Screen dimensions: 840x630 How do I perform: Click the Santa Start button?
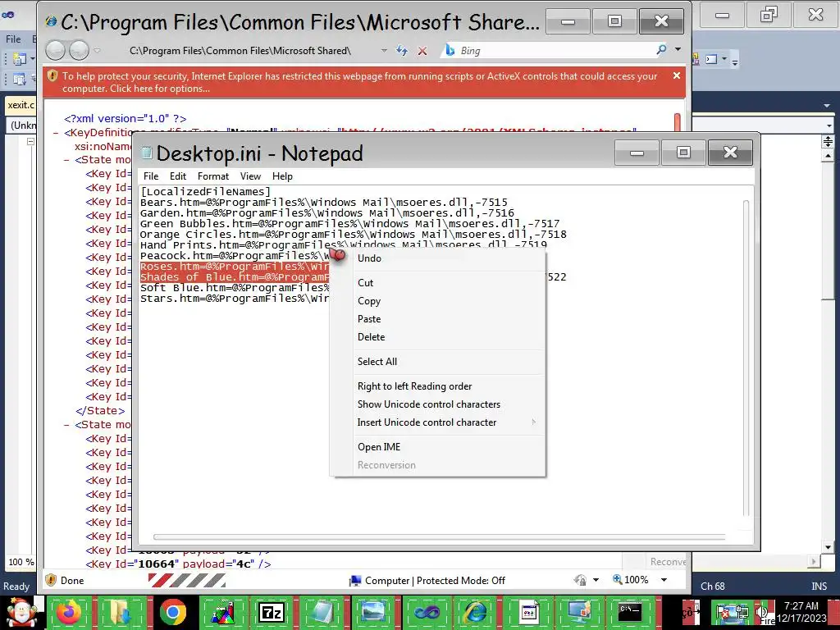[x=21, y=613]
